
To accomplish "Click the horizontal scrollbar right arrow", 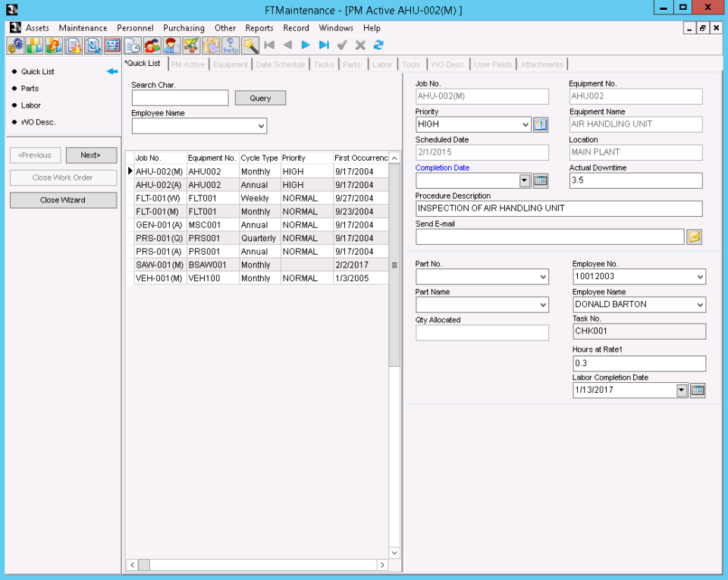I will 382,565.
